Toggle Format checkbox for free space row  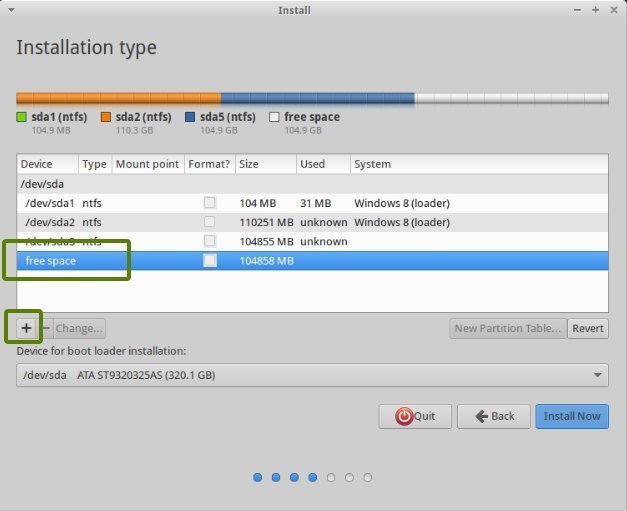(x=210, y=260)
